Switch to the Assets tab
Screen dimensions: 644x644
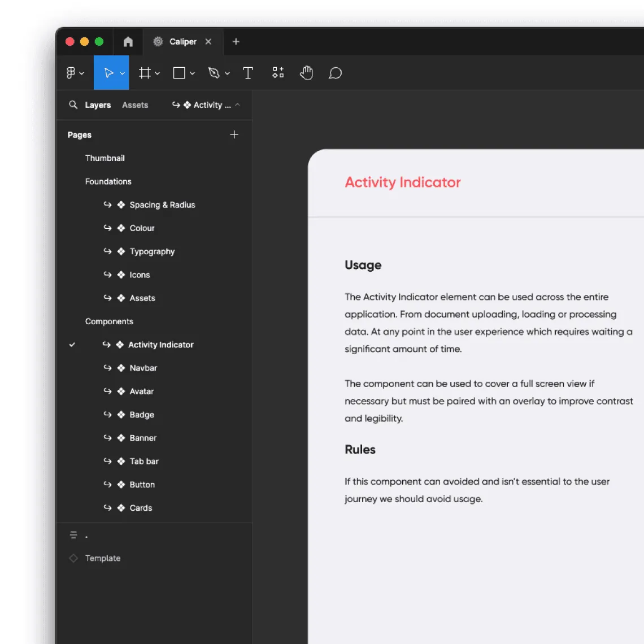tap(135, 105)
